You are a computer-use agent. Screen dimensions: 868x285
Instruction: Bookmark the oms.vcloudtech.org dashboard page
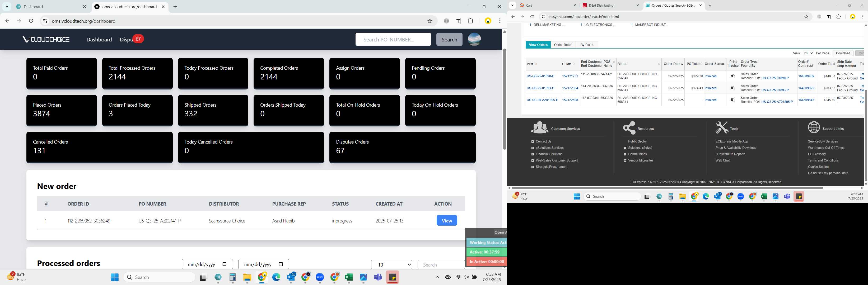click(x=430, y=21)
